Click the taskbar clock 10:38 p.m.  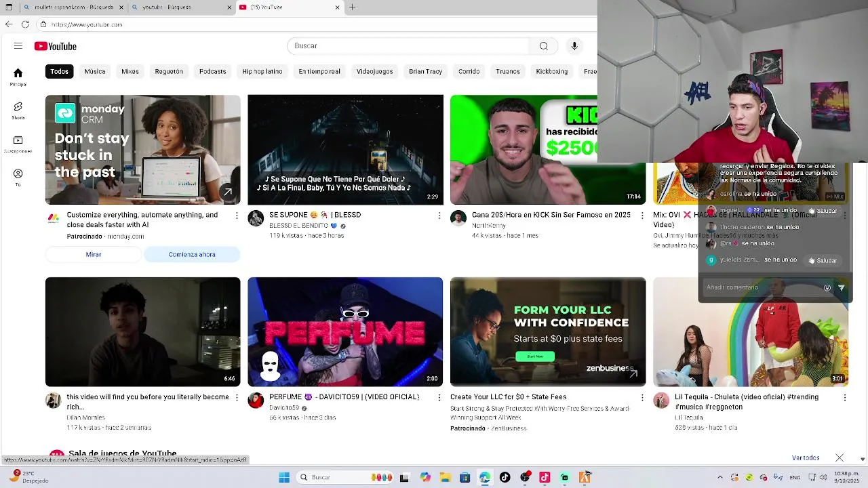click(848, 477)
